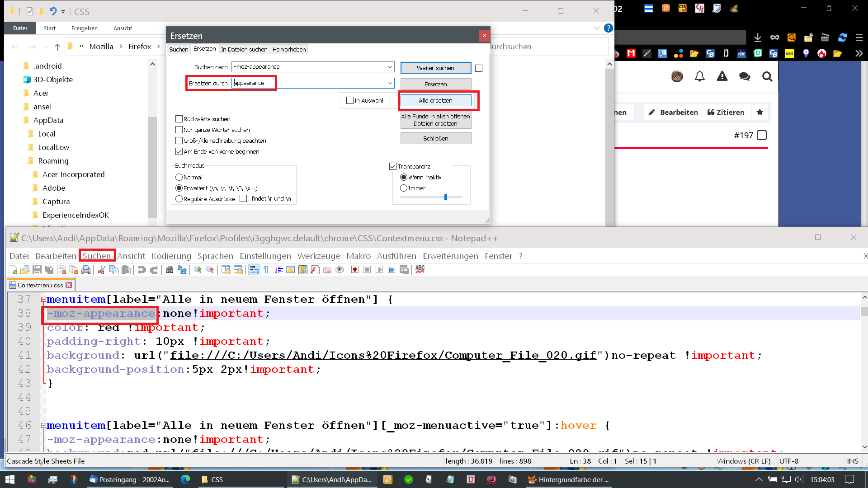The width and height of the screenshot is (868, 488).
Task: Click the transparency slider handle
Action: (446, 197)
